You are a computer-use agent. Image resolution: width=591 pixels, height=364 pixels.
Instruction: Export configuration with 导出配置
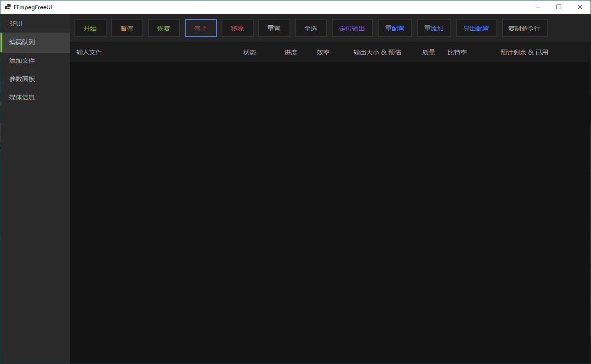[476, 28]
